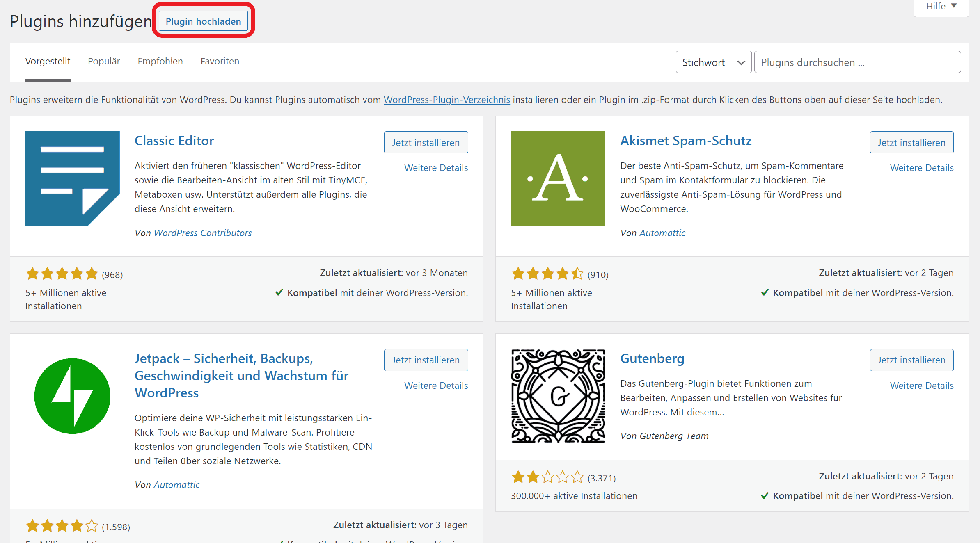This screenshot has width=980, height=543.
Task: Click the "(968)" rating count
Action: (x=112, y=275)
